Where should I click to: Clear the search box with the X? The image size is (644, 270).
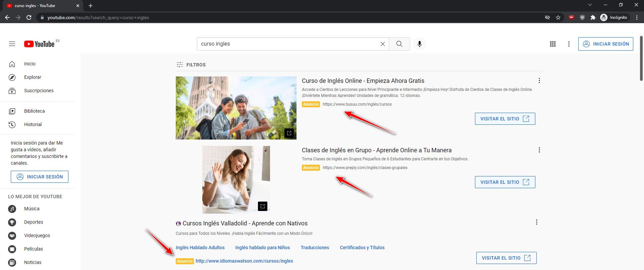pos(382,44)
